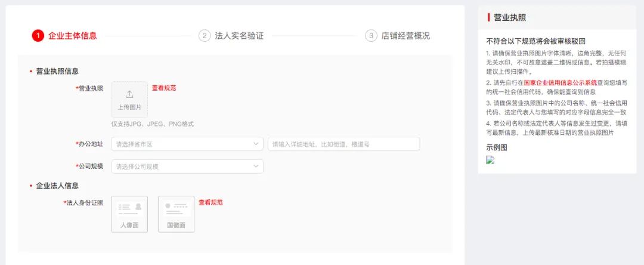The image size is (644, 265).
Task: Open the 请选择省市区 dropdown
Action: coord(187,144)
